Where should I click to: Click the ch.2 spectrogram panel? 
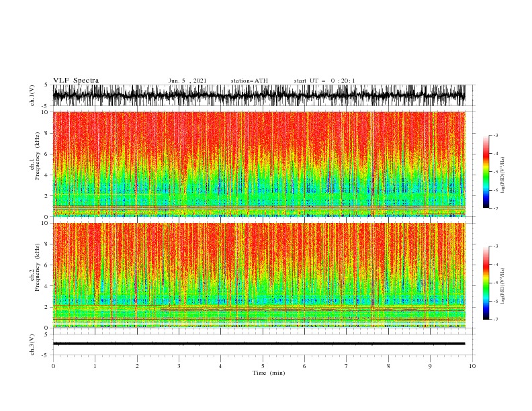coord(259,275)
